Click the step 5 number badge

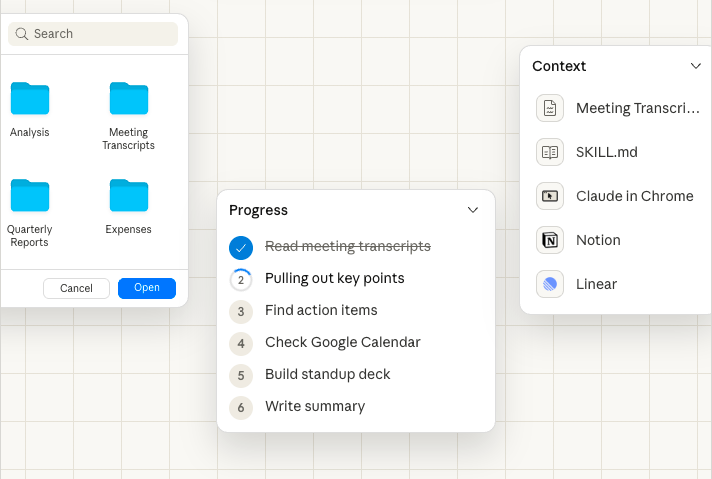[241, 376]
